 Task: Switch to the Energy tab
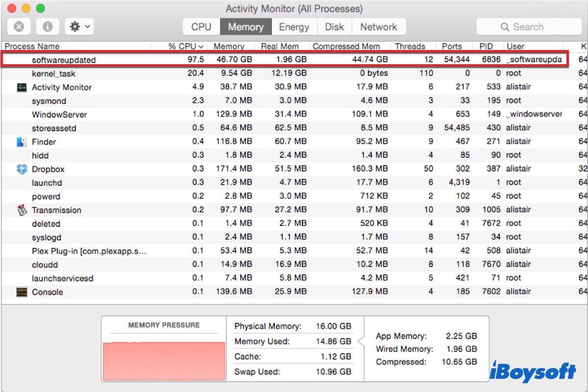coord(294,27)
